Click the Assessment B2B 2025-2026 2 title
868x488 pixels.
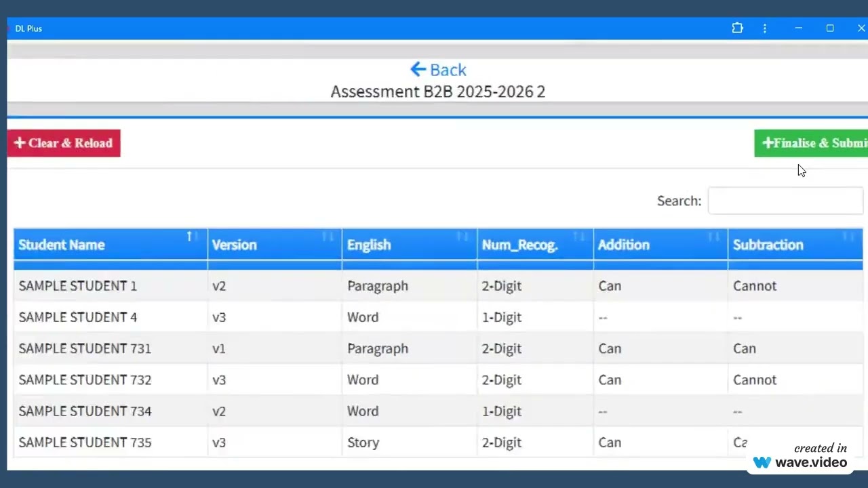point(438,91)
